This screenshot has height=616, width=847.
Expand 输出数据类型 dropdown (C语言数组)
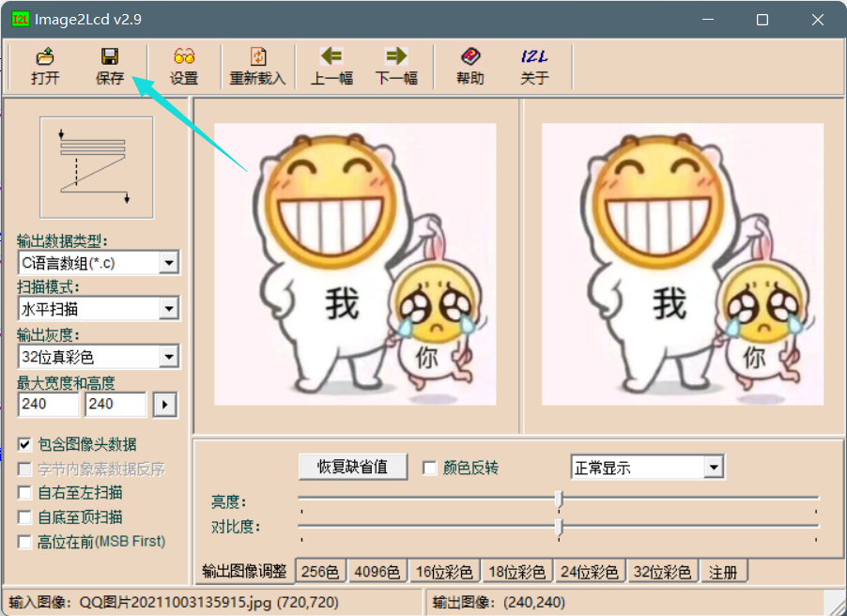coord(169,263)
